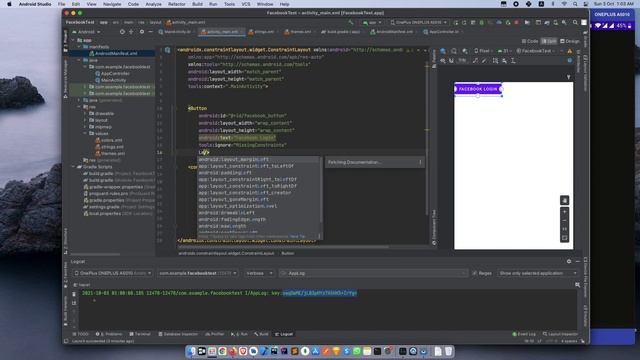640x360 pixels.
Task: Click the magnet autoconnect icon in design toolbar
Action: (451, 61)
